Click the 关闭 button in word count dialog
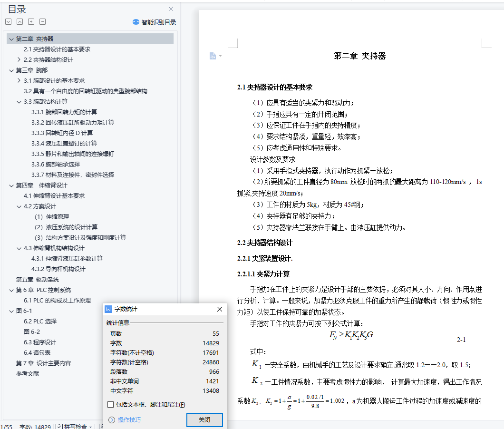Image resolution: width=504 pixels, height=429 pixels. pos(204,420)
